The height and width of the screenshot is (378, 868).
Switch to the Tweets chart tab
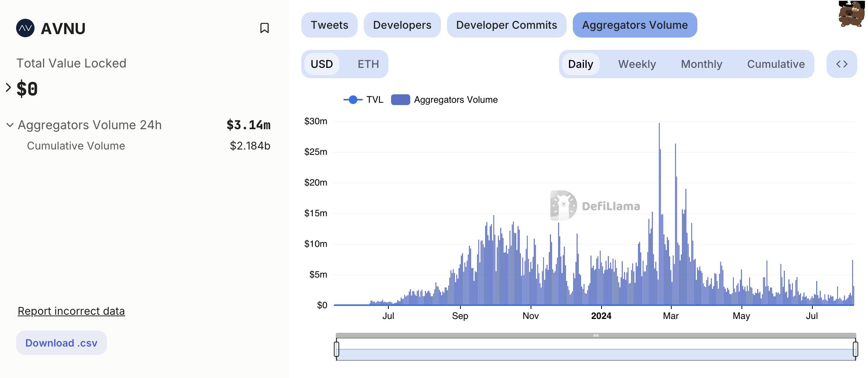(x=329, y=25)
